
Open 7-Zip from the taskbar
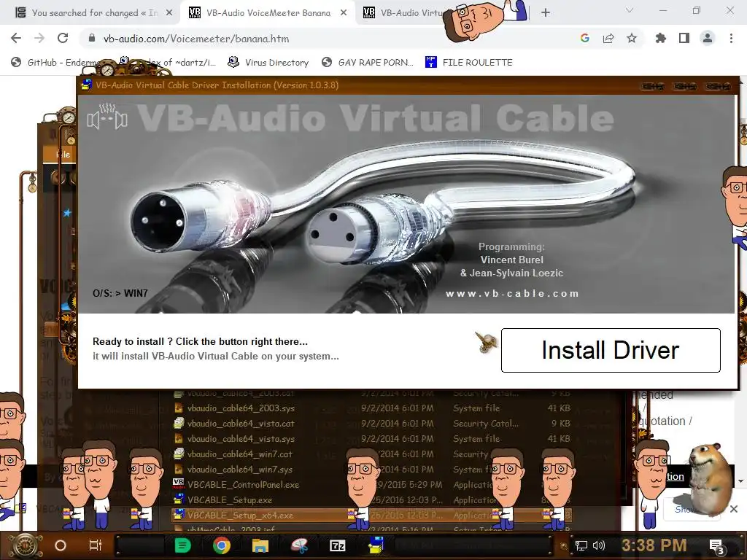337,545
